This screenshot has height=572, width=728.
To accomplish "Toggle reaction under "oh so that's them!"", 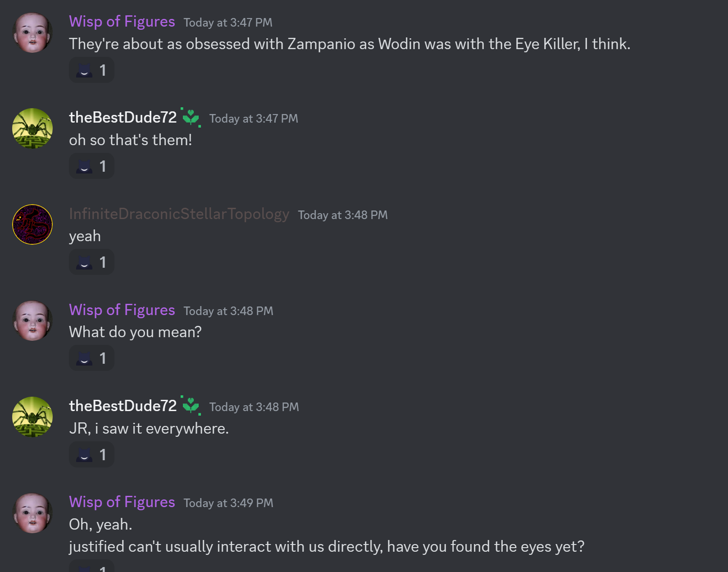I will pyautogui.click(x=91, y=166).
